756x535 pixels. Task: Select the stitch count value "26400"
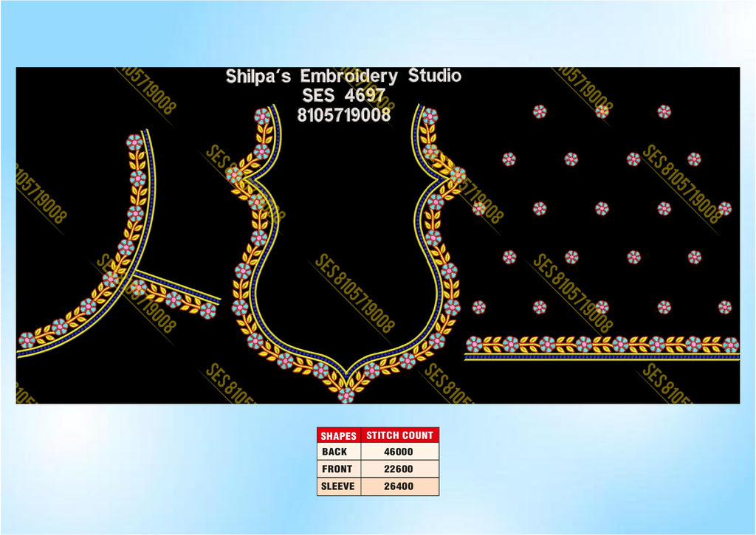coord(398,486)
